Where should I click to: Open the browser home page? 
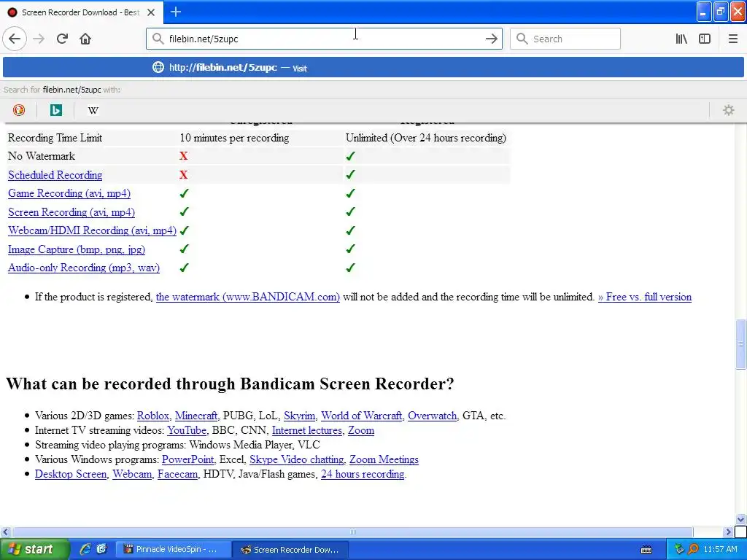point(85,39)
